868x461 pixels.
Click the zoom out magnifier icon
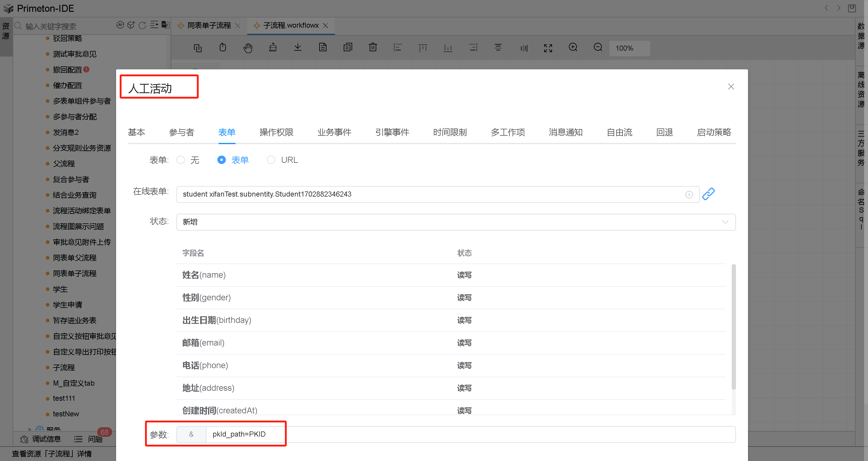(x=598, y=48)
